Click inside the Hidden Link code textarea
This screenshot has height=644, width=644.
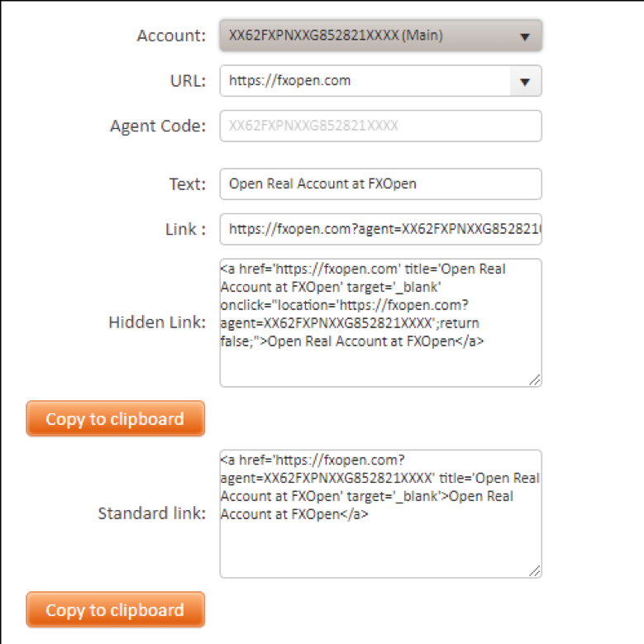(x=381, y=322)
